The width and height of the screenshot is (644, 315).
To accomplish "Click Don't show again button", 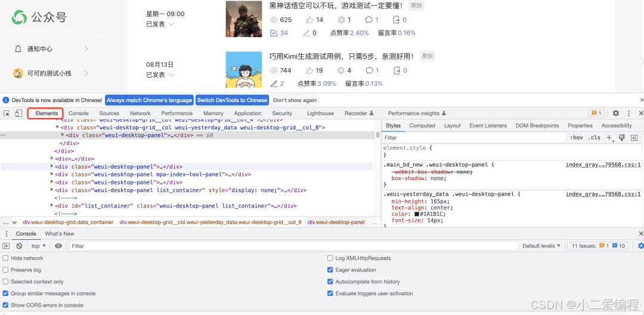I will pos(295,100).
